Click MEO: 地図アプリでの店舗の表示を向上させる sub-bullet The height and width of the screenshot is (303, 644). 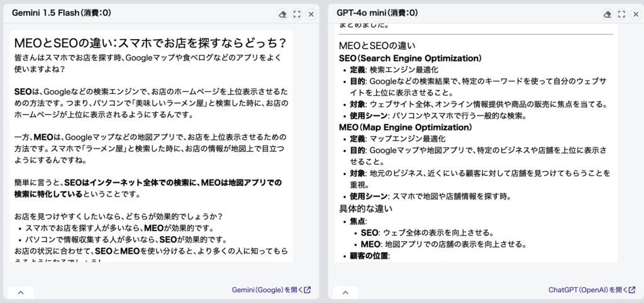(443, 244)
